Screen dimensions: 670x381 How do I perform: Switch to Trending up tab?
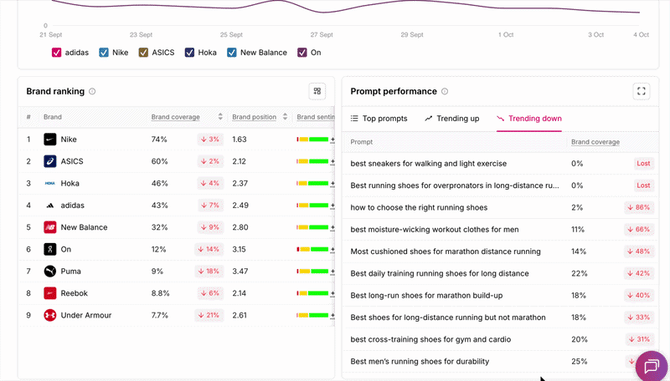pyautogui.click(x=452, y=118)
